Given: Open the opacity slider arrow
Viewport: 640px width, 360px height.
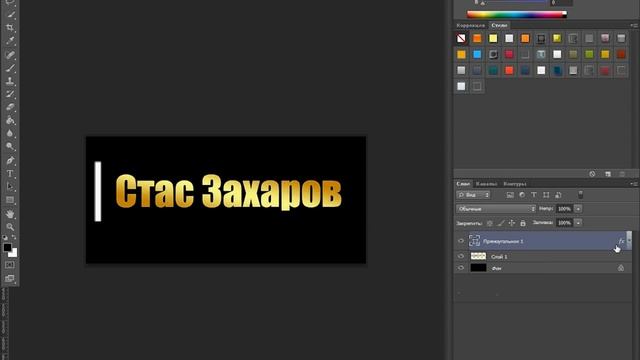Looking at the screenshot, I should click(x=578, y=209).
